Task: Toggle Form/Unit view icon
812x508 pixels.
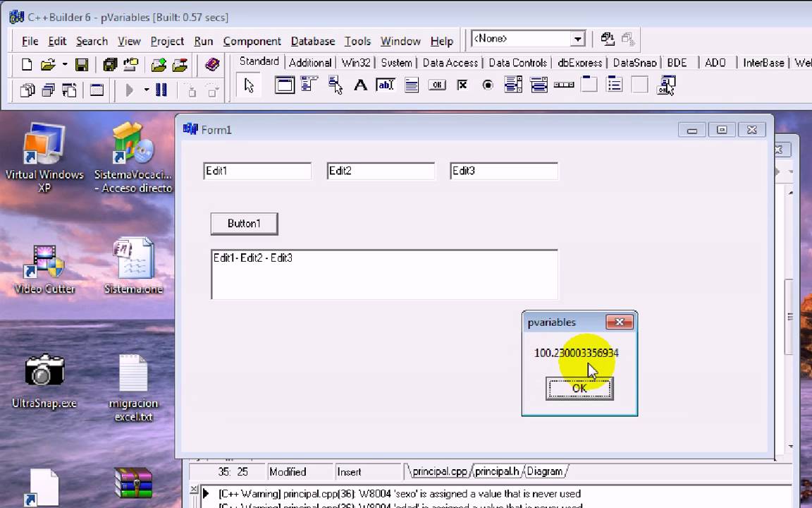Action: 69,90
